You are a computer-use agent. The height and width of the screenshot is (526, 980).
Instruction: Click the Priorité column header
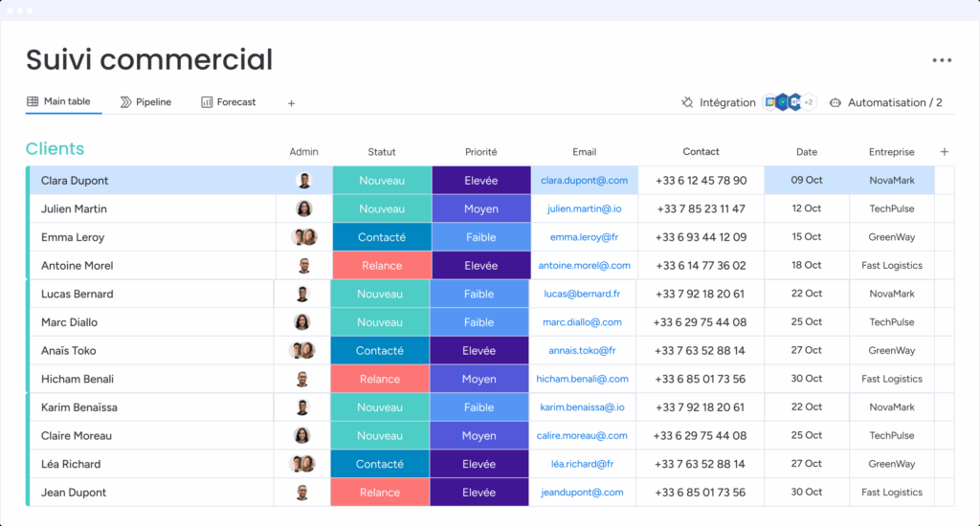click(481, 152)
